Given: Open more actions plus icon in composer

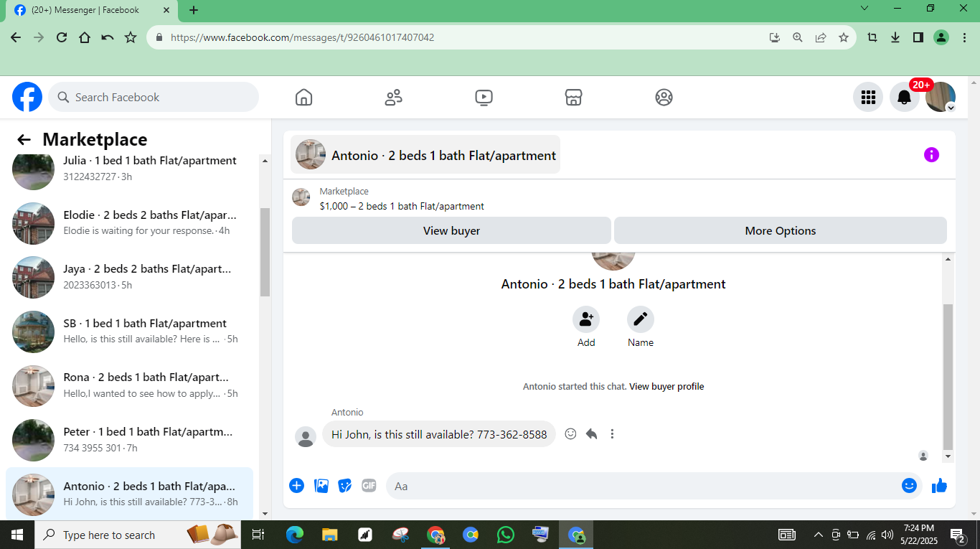Looking at the screenshot, I should [x=296, y=486].
